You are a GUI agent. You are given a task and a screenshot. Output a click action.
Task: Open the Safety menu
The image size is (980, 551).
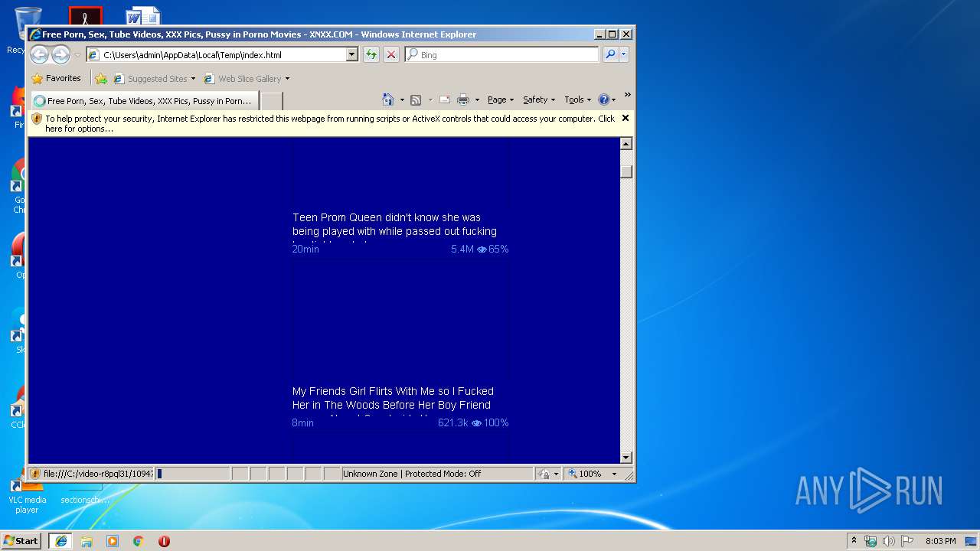[539, 99]
